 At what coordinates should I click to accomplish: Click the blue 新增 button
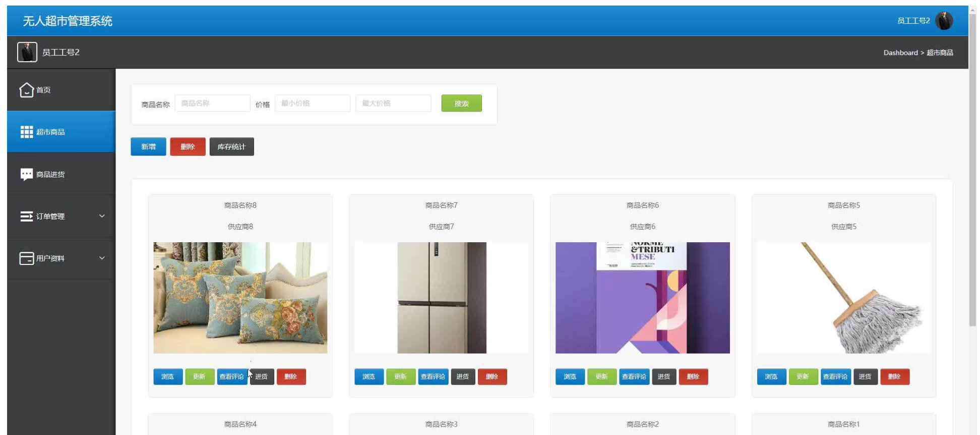pyautogui.click(x=148, y=147)
